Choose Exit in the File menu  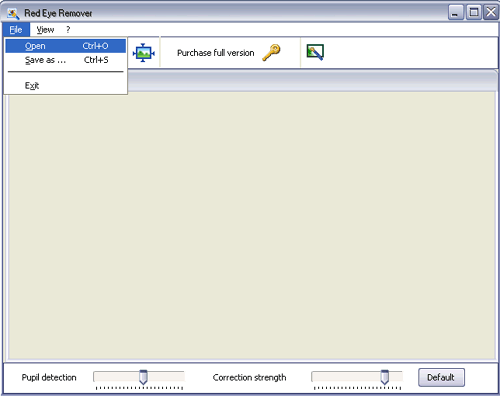(66, 86)
